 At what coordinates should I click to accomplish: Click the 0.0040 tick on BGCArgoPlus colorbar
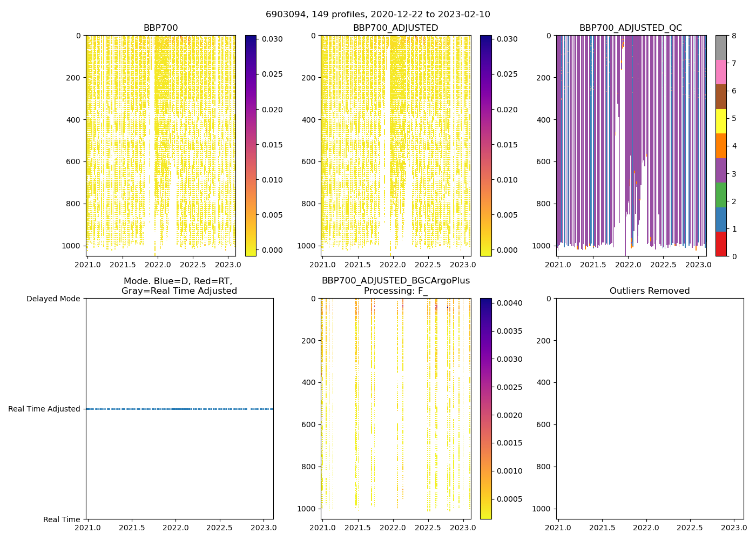click(x=508, y=303)
